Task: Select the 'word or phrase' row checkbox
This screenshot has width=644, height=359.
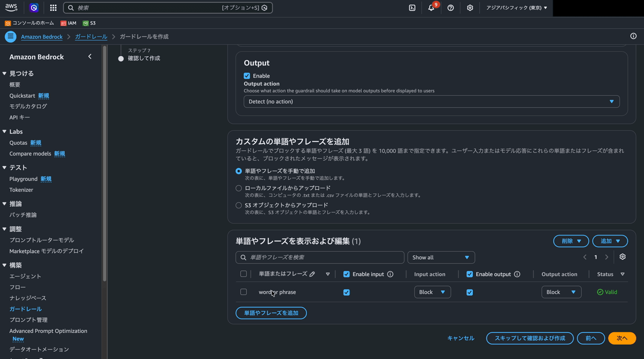Action: pyautogui.click(x=243, y=292)
